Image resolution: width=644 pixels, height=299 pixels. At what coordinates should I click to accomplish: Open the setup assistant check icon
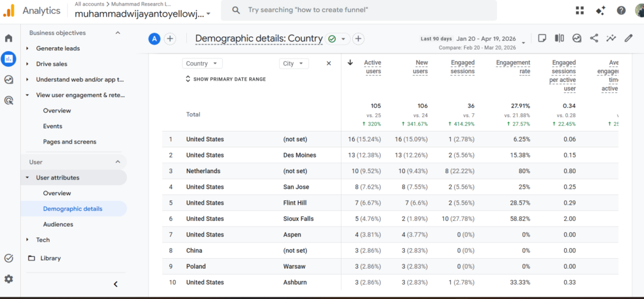[9, 258]
